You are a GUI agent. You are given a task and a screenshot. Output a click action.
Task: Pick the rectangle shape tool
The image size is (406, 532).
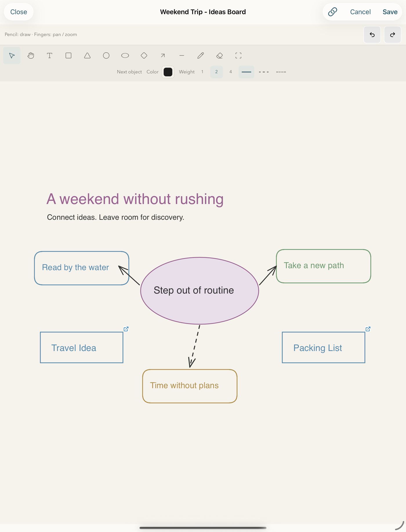(x=68, y=55)
